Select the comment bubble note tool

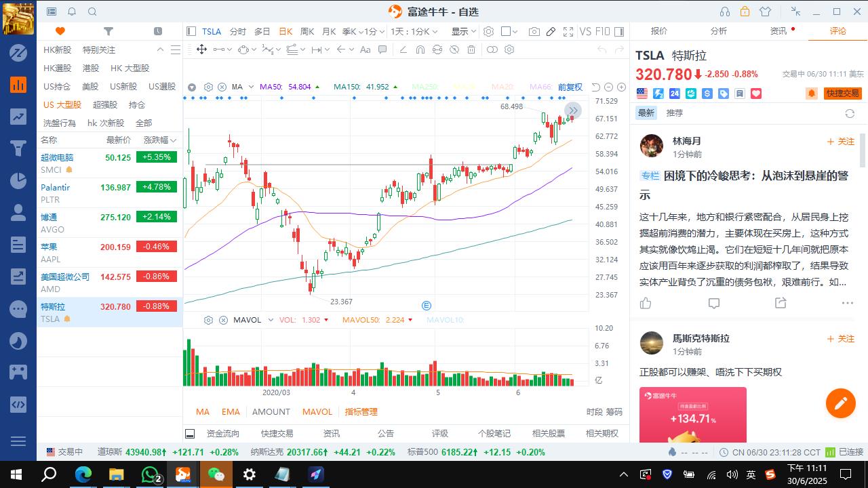click(382, 49)
